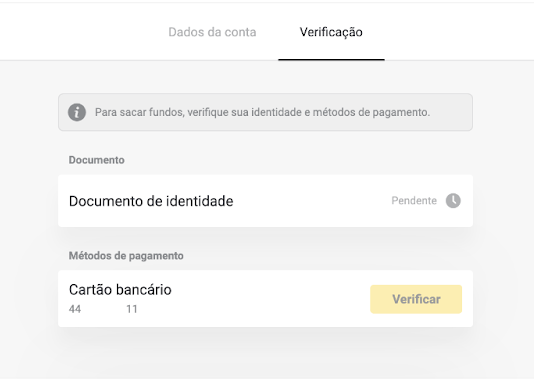The image size is (534, 379).
Task: Click the pending clock status icon
Action: (453, 201)
